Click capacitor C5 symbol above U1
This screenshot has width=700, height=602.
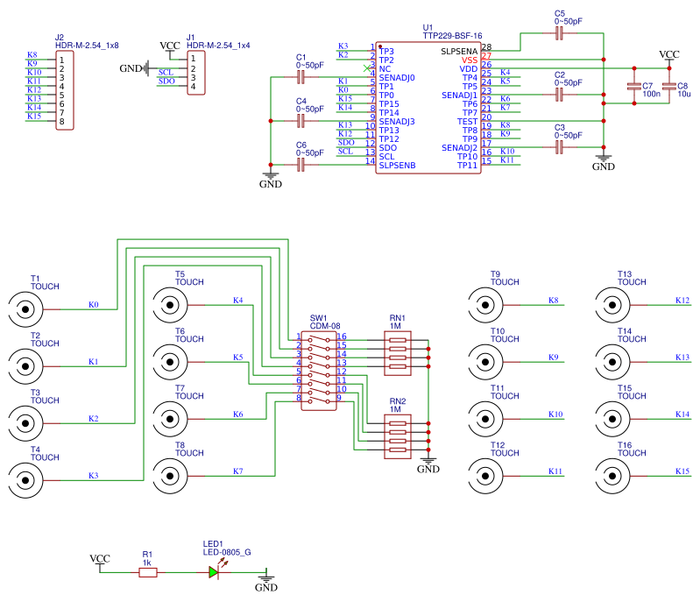(x=560, y=33)
